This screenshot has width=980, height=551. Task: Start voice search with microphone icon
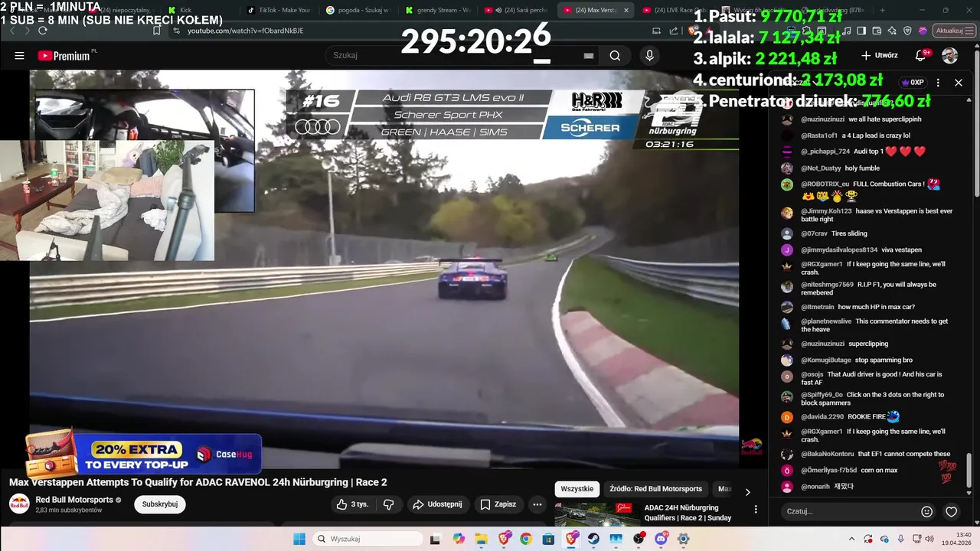coord(649,56)
